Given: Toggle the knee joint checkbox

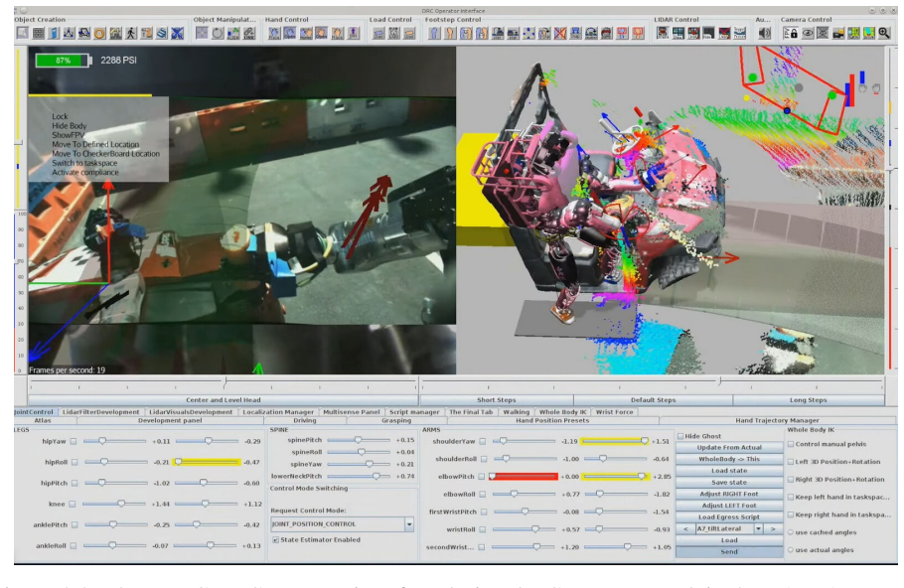Looking at the screenshot, I should click(73, 504).
